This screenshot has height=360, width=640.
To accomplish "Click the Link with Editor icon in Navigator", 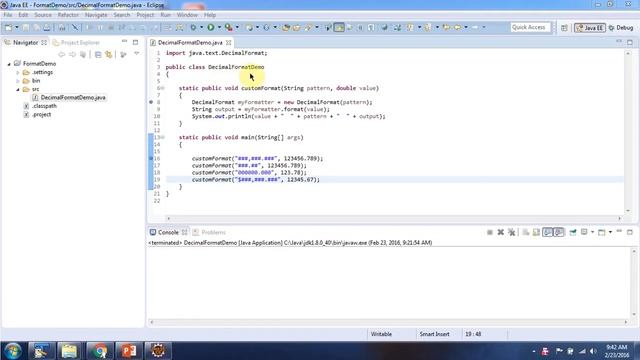I will tap(109, 54).
